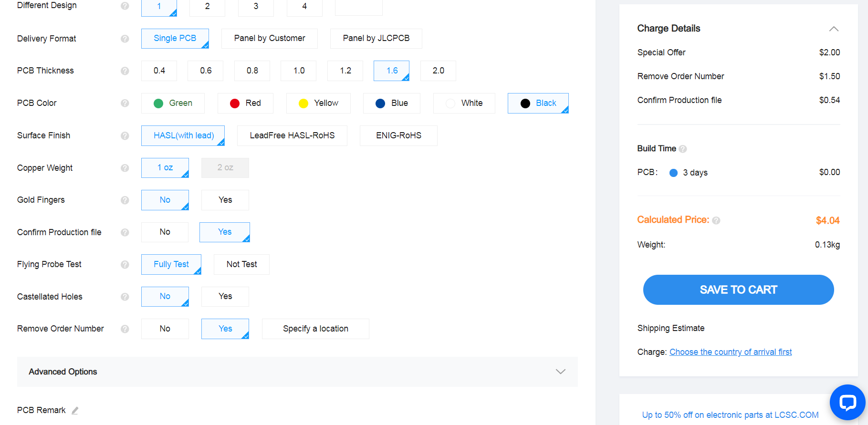This screenshot has height=425, width=868.
Task: Select the 3 days build time radio
Action: pyautogui.click(x=673, y=173)
